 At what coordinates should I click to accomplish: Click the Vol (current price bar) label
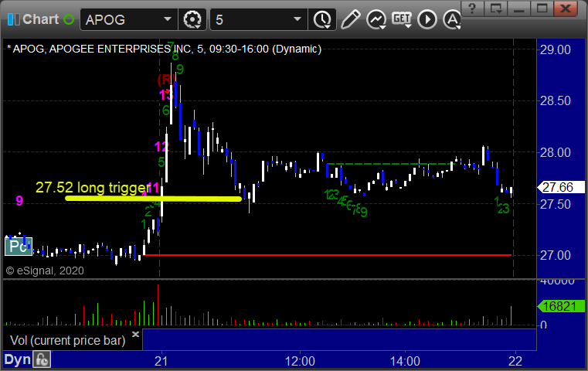[67, 340]
